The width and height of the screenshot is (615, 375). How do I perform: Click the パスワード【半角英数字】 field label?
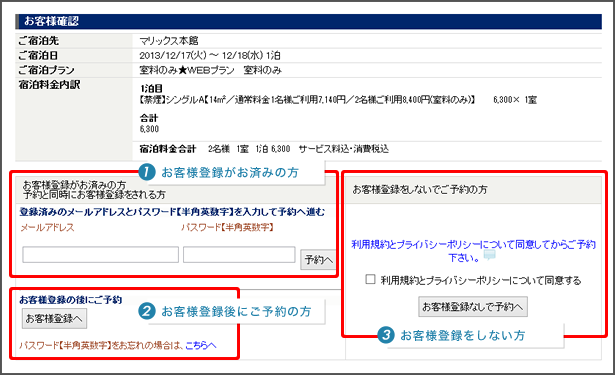pyautogui.click(x=227, y=228)
